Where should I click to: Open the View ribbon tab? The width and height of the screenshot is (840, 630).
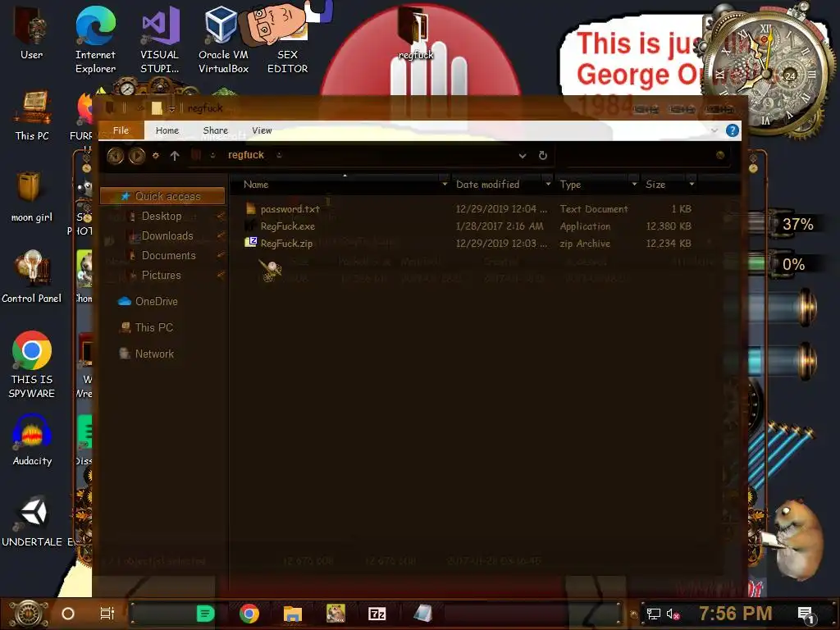click(x=262, y=130)
